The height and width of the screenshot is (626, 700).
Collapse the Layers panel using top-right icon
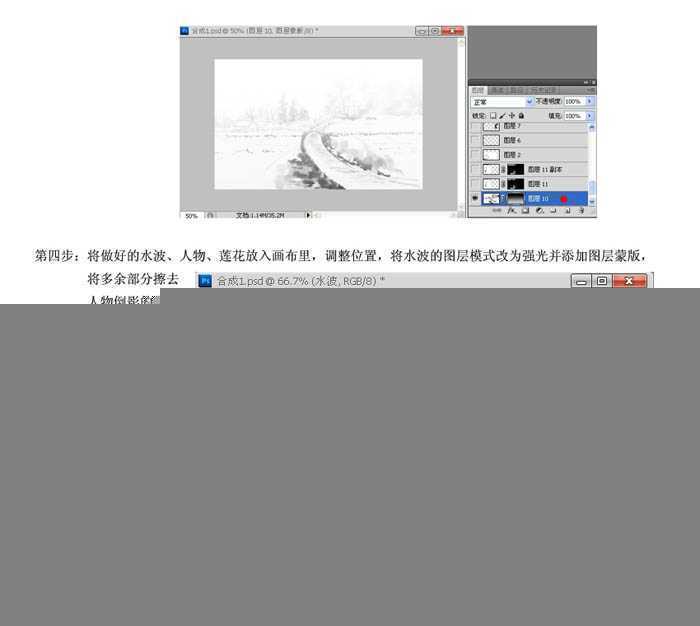[x=586, y=83]
